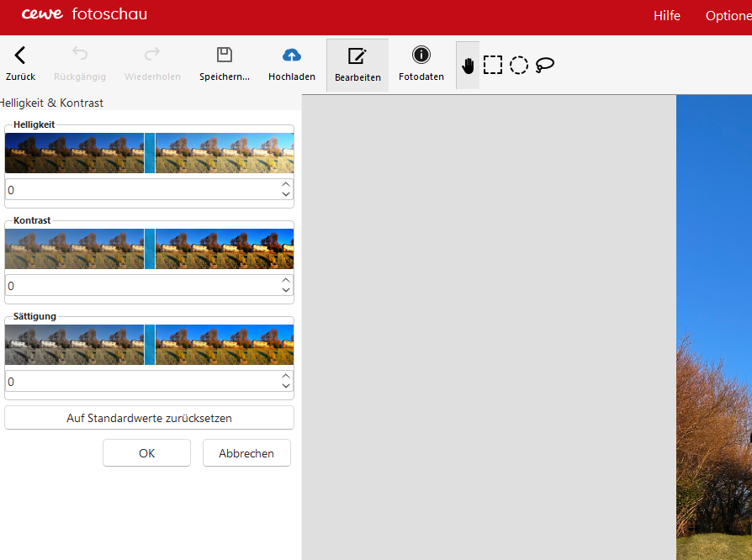Click the Zurück back arrow icon
The height and width of the screenshot is (560, 752).
coord(20,55)
